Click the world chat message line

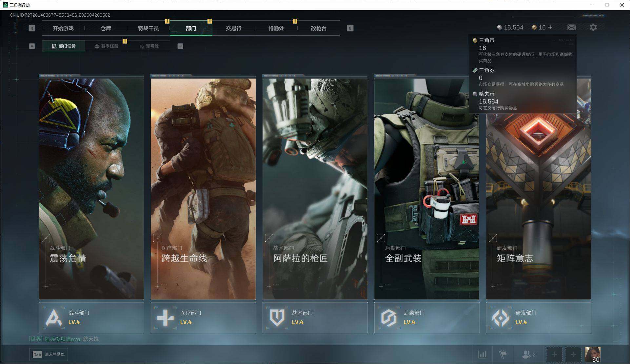(x=64, y=339)
